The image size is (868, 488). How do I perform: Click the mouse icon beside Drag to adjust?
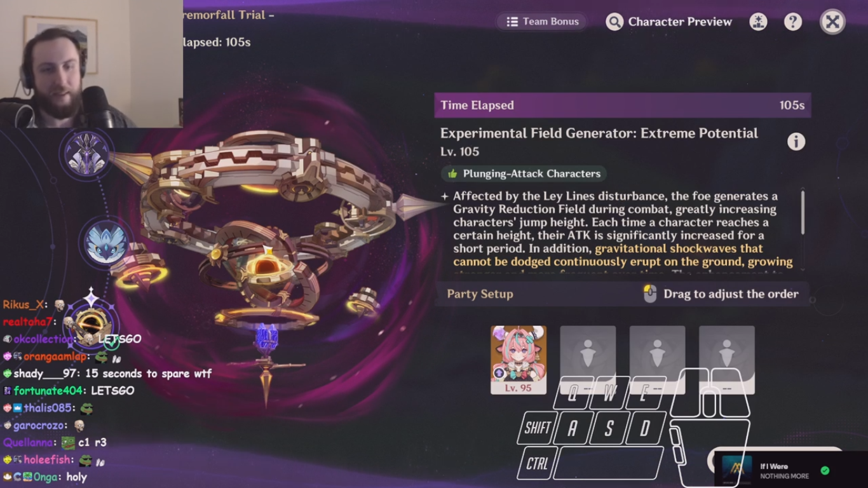649,294
